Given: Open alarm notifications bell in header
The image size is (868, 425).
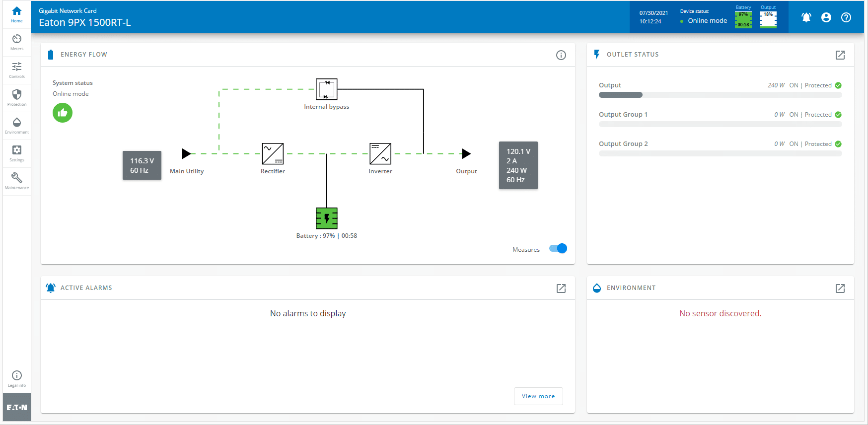Looking at the screenshot, I should point(806,17).
